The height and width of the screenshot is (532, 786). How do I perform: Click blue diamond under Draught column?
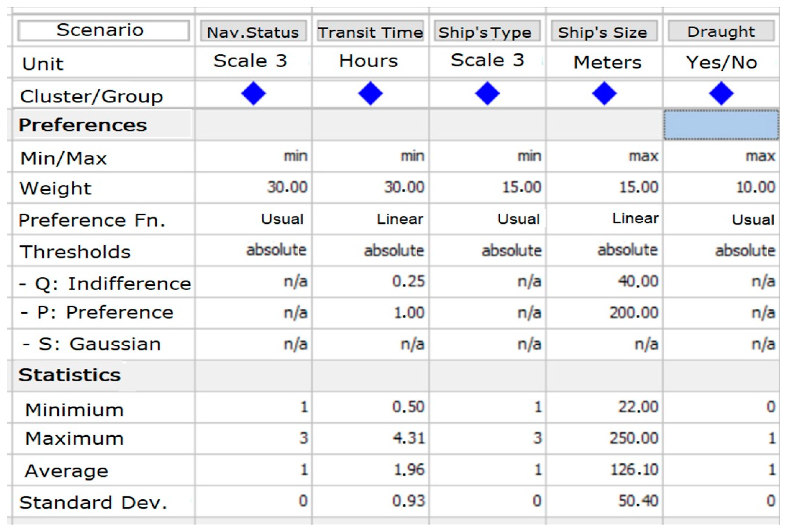point(721,93)
